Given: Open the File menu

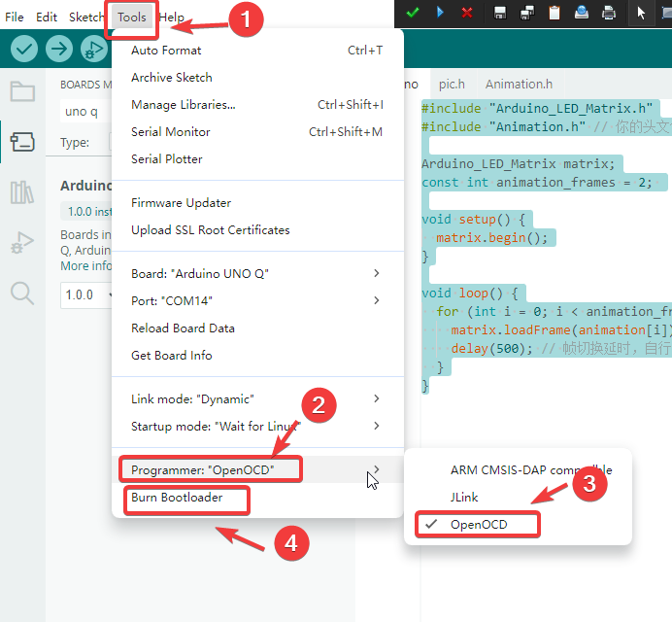Looking at the screenshot, I should pyautogui.click(x=15, y=17).
